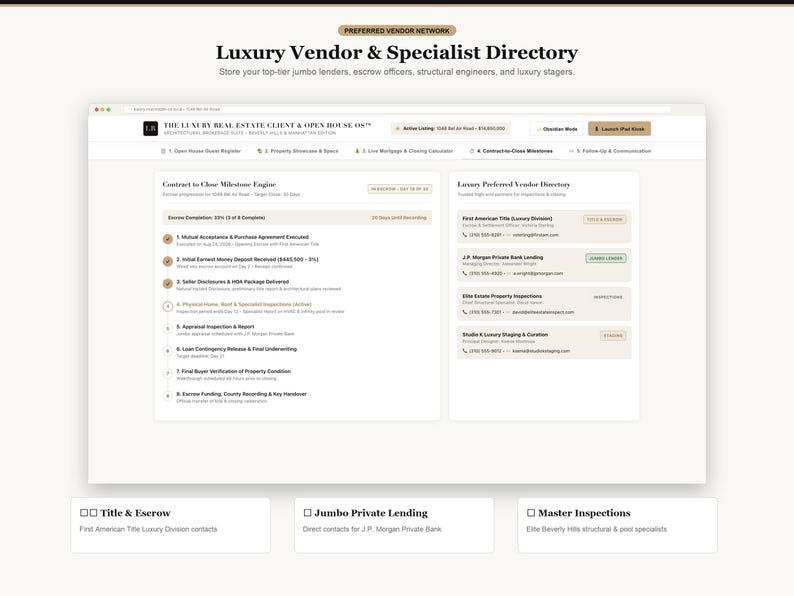Click the LR logo icon in the app header
This screenshot has height=596, width=794.
tap(150, 129)
